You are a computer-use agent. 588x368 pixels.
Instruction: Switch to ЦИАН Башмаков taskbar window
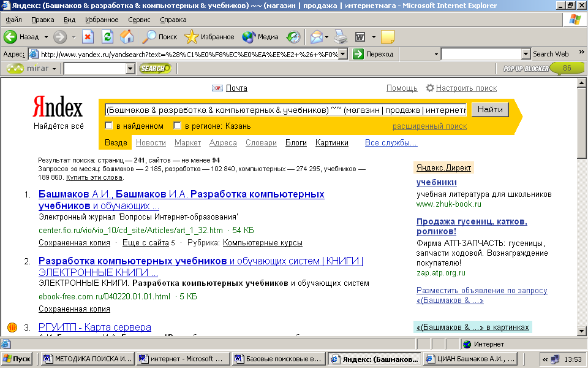(x=470, y=359)
